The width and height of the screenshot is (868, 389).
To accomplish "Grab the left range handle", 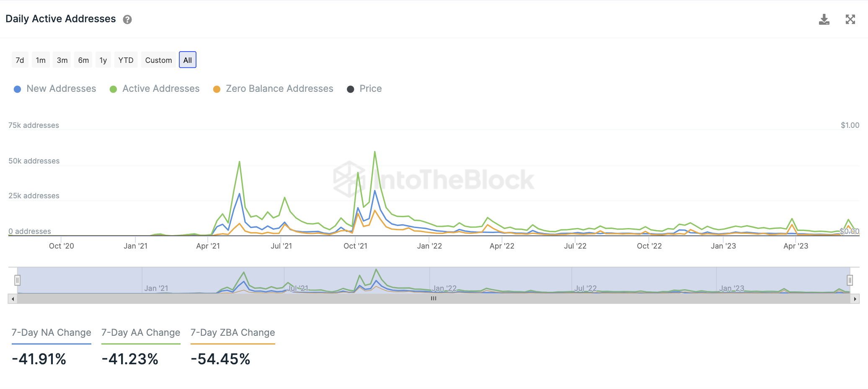I will (x=17, y=280).
